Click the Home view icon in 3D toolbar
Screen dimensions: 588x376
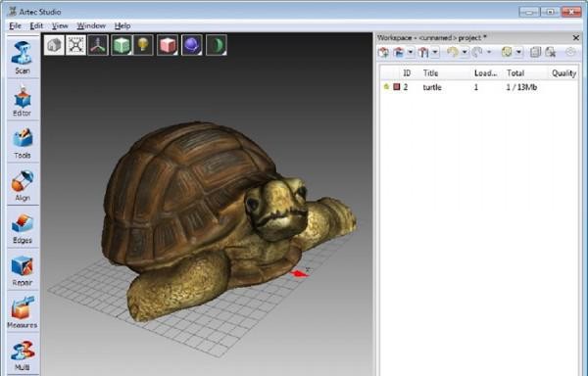(x=54, y=45)
